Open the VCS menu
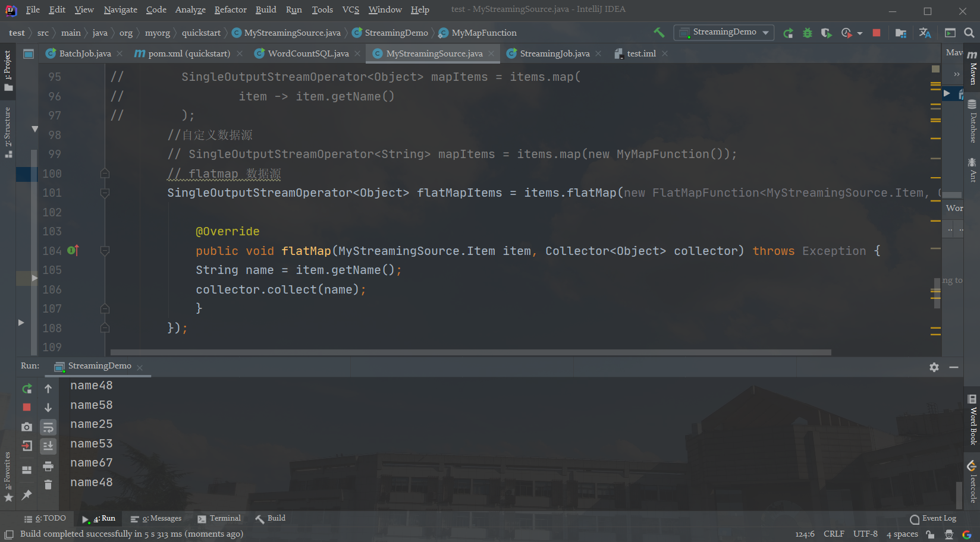This screenshot has width=980, height=542. pos(351,10)
